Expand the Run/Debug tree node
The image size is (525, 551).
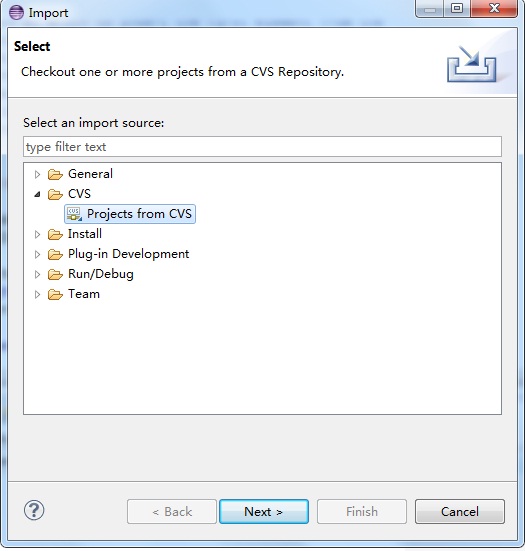[37, 274]
